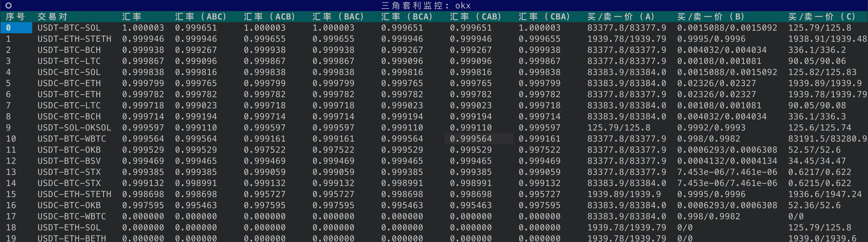Click the 买/卖一价 (A) column header

point(621,16)
